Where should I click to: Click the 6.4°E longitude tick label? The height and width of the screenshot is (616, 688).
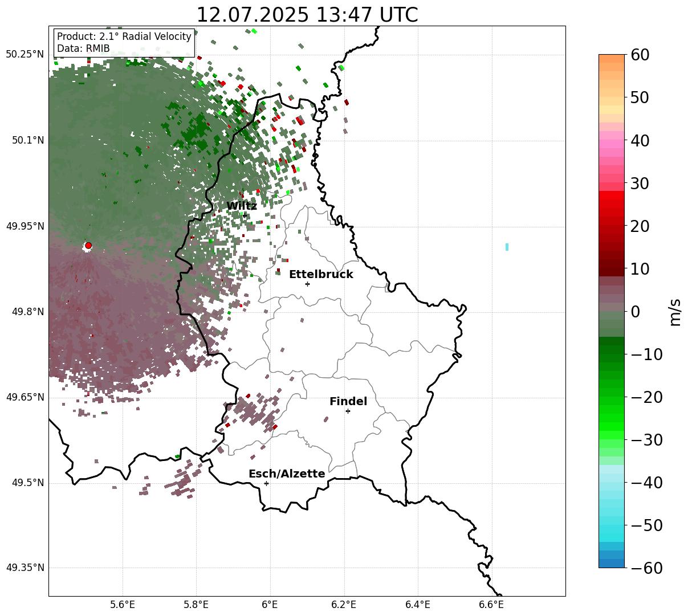tap(418, 605)
